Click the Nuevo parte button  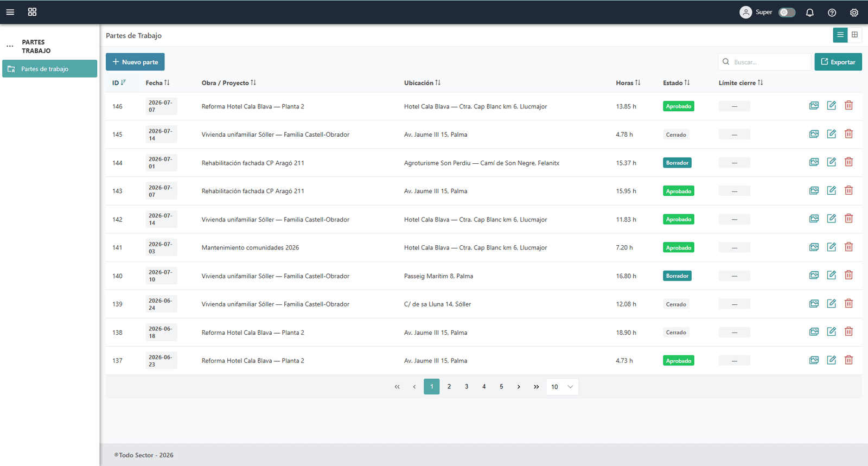pos(135,62)
